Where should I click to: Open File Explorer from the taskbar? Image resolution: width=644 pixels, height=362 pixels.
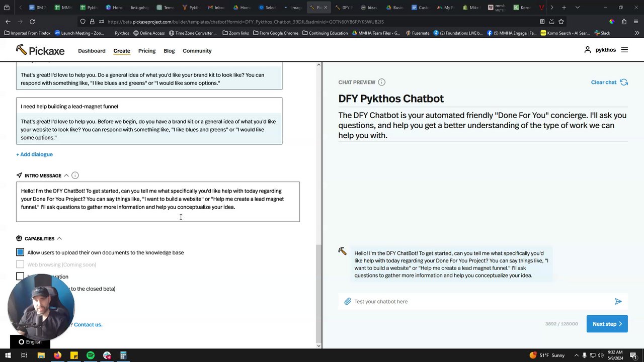[41, 355]
